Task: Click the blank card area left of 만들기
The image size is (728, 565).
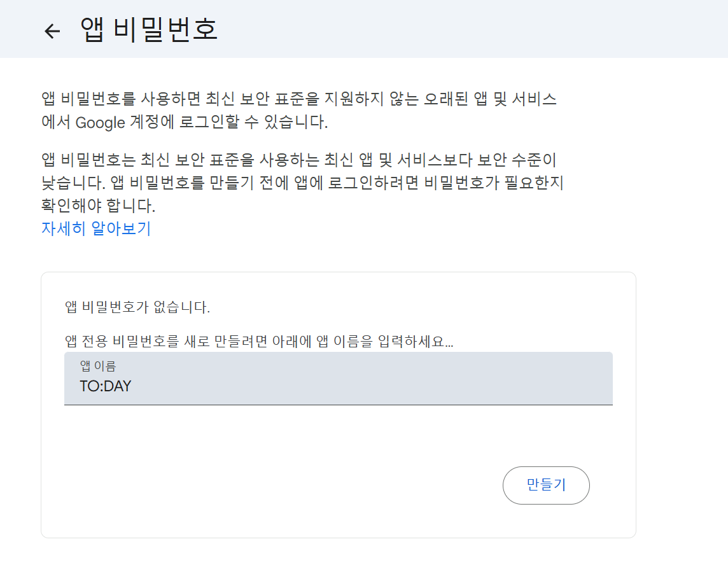Action: pos(279,485)
